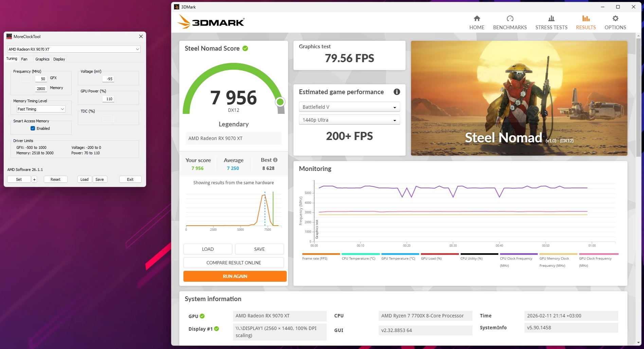This screenshot has height=349, width=644.
Task: Click the score distribution chart
Action: pyautogui.click(x=234, y=211)
